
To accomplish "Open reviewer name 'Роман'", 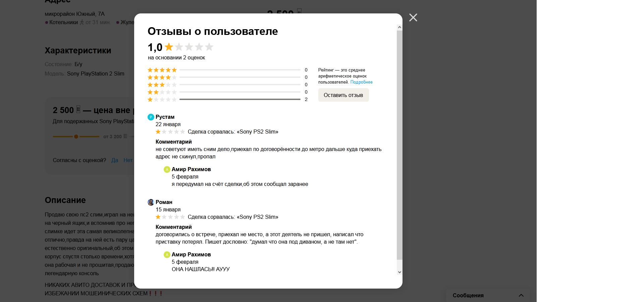I will 164,202.
